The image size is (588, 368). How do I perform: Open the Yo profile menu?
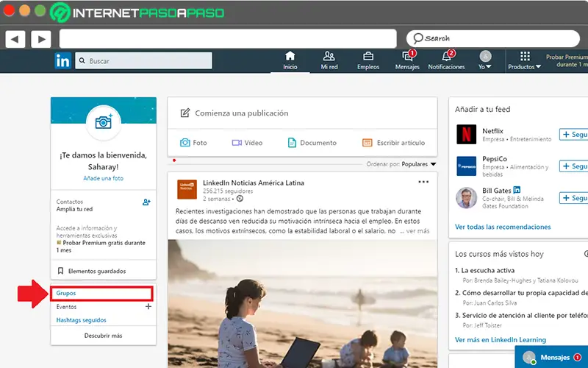coord(485,60)
